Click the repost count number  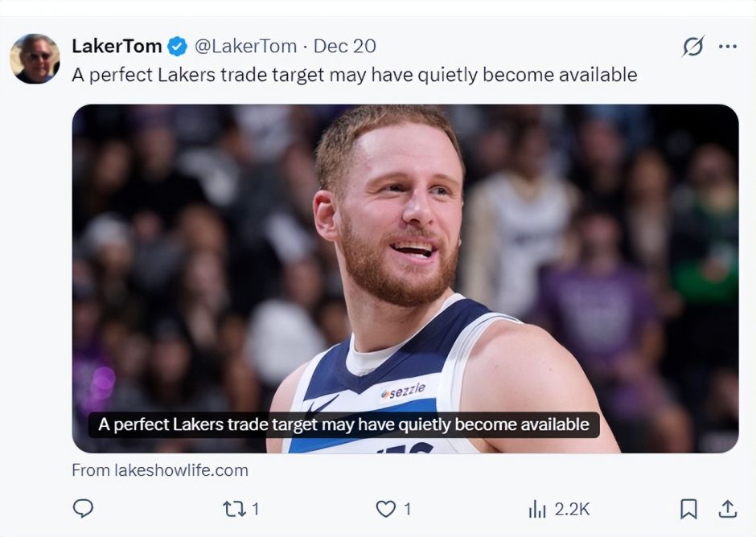click(255, 509)
